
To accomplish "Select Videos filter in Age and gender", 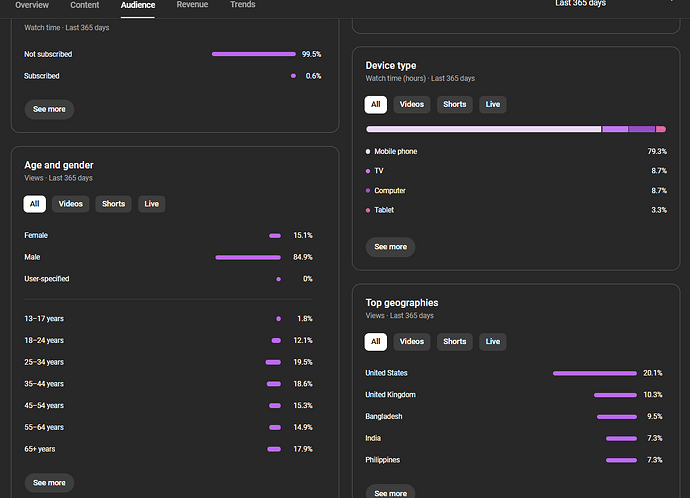I will pyautogui.click(x=70, y=204).
